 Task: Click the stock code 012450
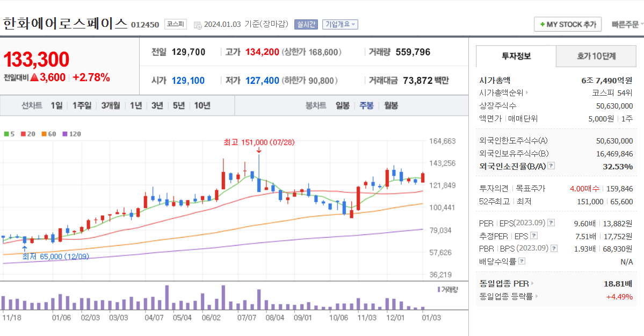coord(145,25)
